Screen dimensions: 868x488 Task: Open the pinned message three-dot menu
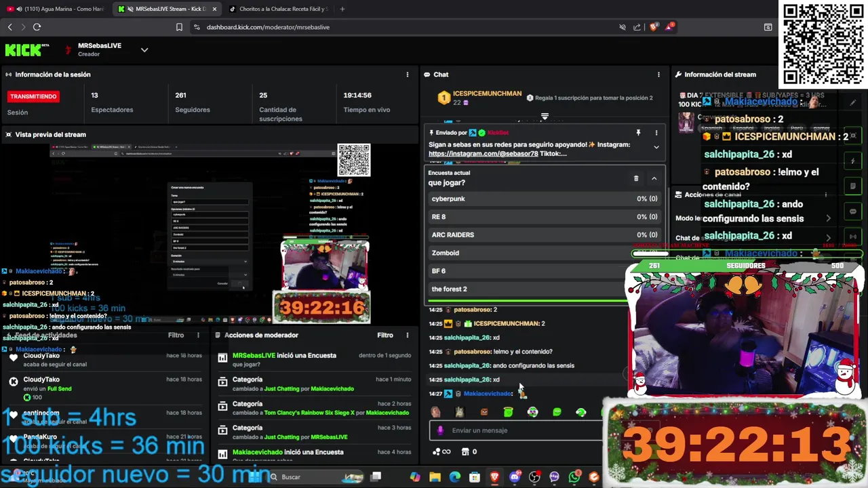[656, 133]
